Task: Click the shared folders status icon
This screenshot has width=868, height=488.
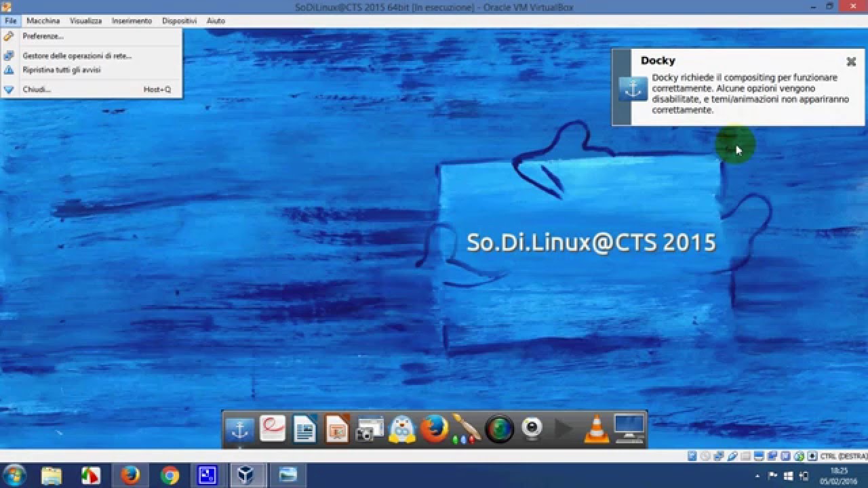Action: tap(746, 456)
